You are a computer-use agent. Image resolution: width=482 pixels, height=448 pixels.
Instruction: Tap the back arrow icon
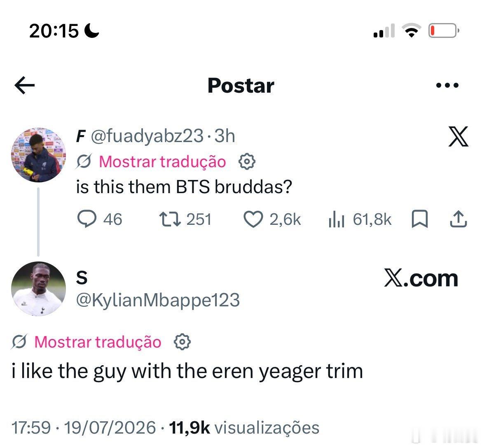point(25,85)
